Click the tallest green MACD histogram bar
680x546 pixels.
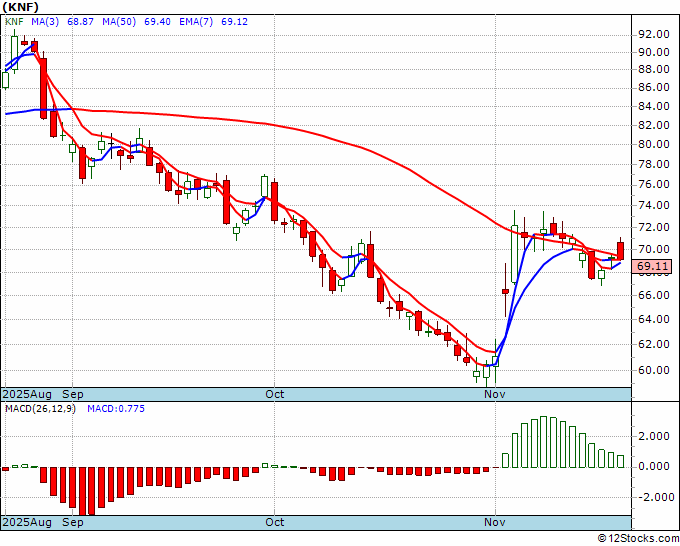pos(544,442)
